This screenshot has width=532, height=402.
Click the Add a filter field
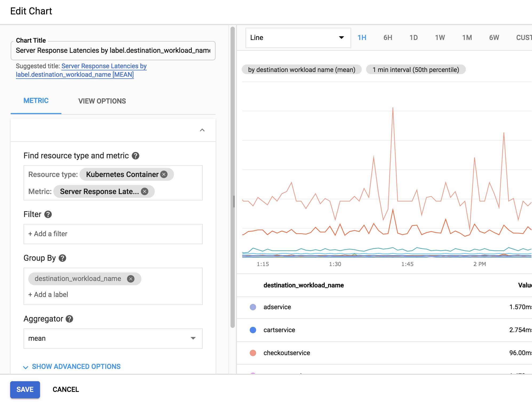[113, 234]
